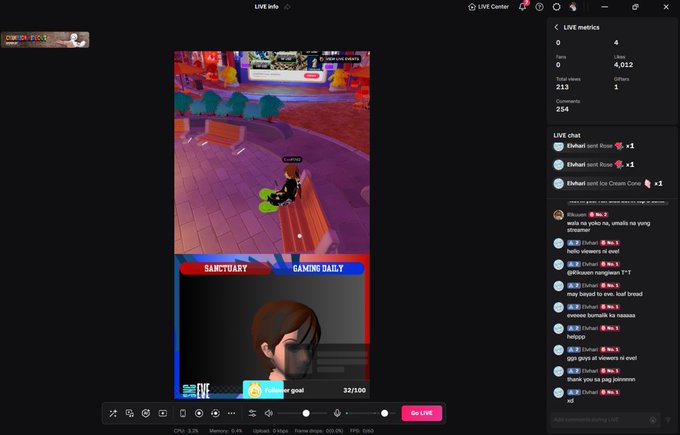Viewport: 680px width, 435px height.
Task: Click the LIVE info title
Action: click(267, 7)
